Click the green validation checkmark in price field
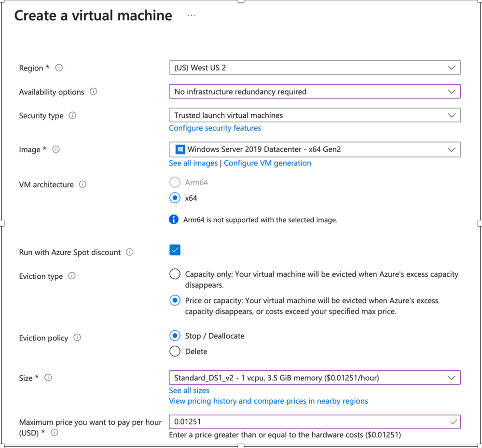Screen dimensions: 482x448 454,422
